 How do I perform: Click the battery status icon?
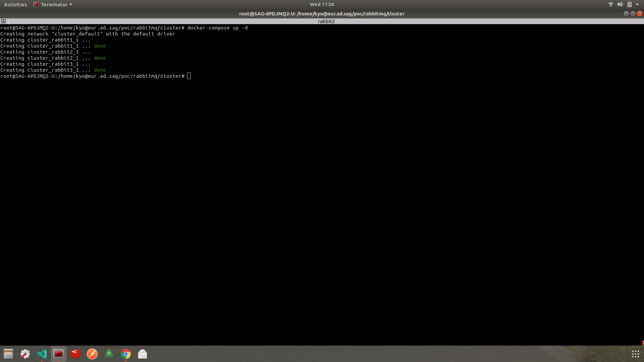pyautogui.click(x=630, y=5)
